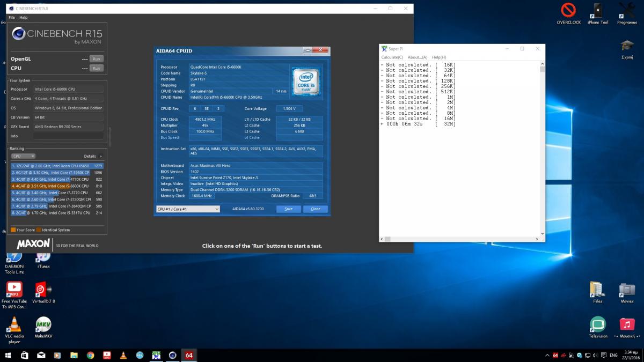644x362 pixels.
Task: Click VLC cone icon in taskbar
Action: [123, 355]
